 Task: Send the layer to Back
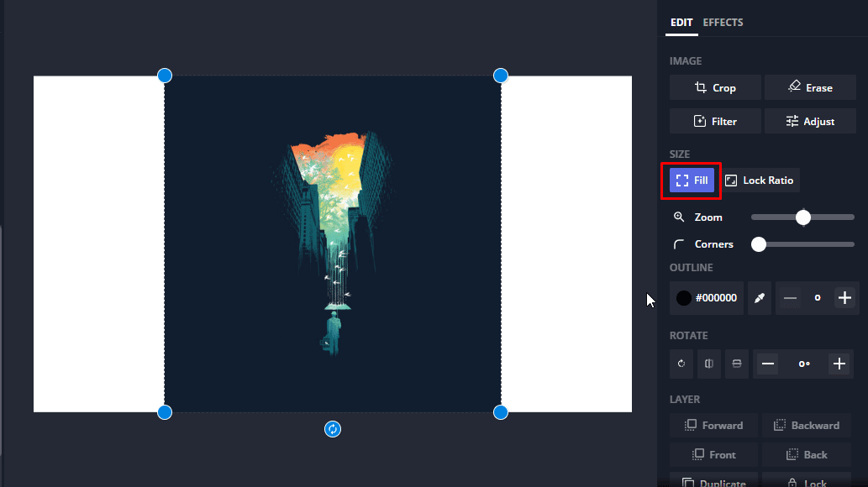tap(808, 455)
